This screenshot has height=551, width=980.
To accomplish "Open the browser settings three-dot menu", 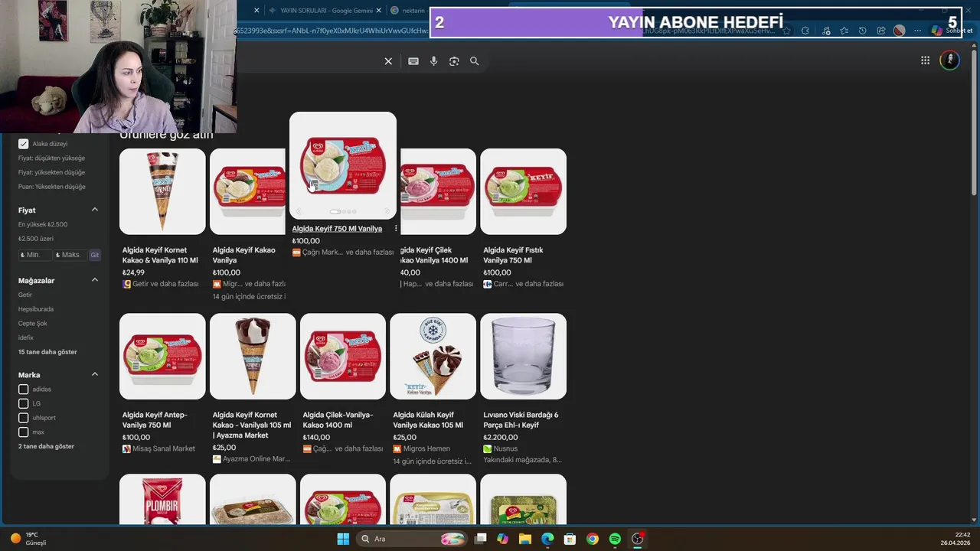I will click(x=917, y=31).
